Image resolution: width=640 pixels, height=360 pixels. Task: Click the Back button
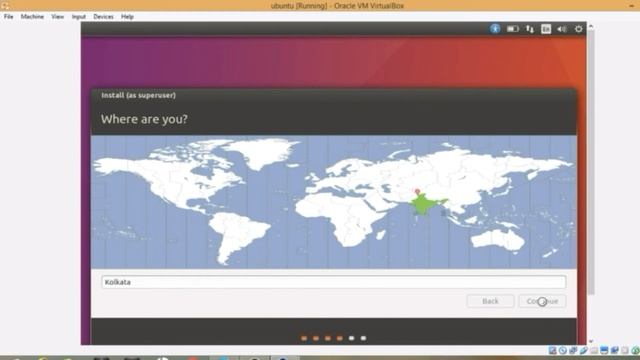(490, 301)
